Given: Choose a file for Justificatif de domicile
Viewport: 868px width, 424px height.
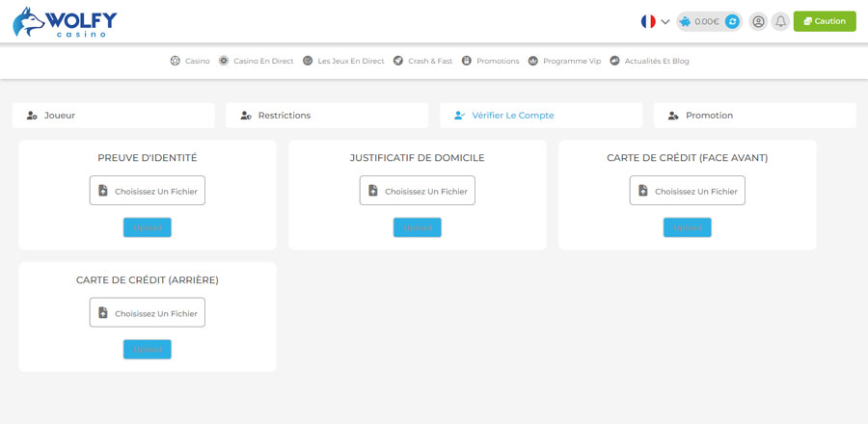Looking at the screenshot, I should 418,191.
